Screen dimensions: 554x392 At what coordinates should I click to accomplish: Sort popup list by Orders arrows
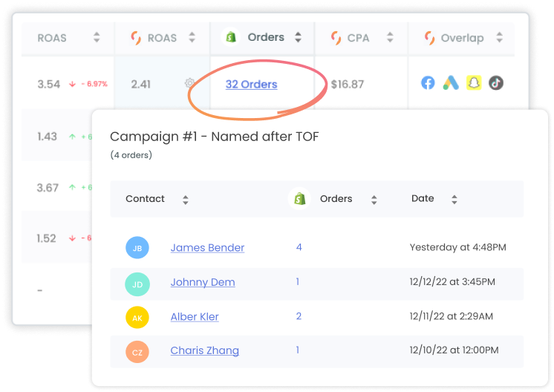(374, 200)
